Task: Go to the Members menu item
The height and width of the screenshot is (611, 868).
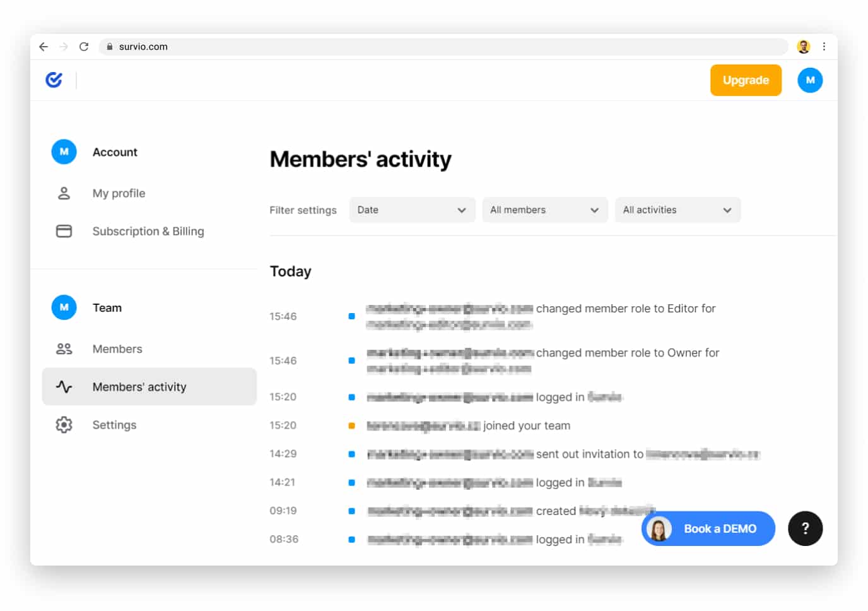Action: (x=117, y=349)
